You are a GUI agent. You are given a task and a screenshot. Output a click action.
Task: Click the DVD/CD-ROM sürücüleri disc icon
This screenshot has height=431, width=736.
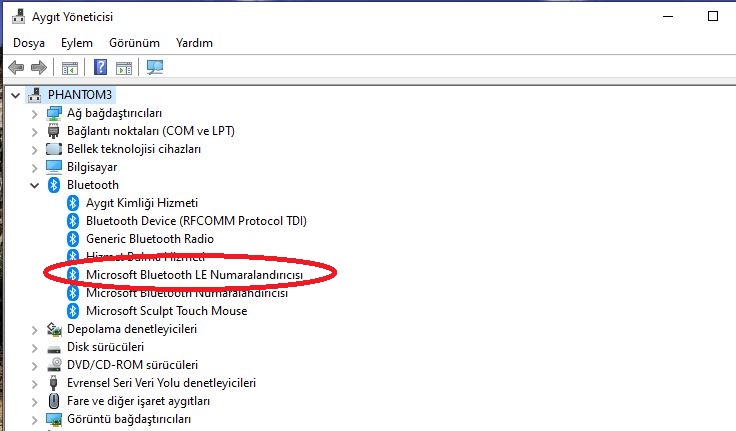(x=54, y=365)
